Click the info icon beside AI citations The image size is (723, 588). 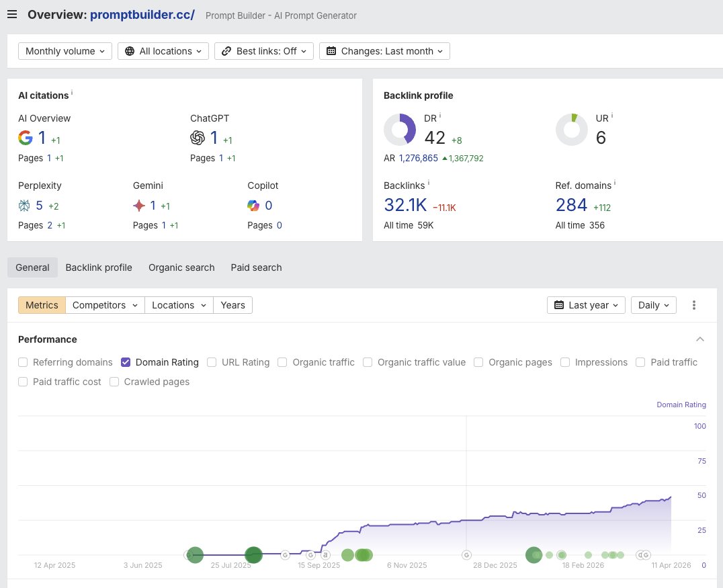(x=72, y=92)
